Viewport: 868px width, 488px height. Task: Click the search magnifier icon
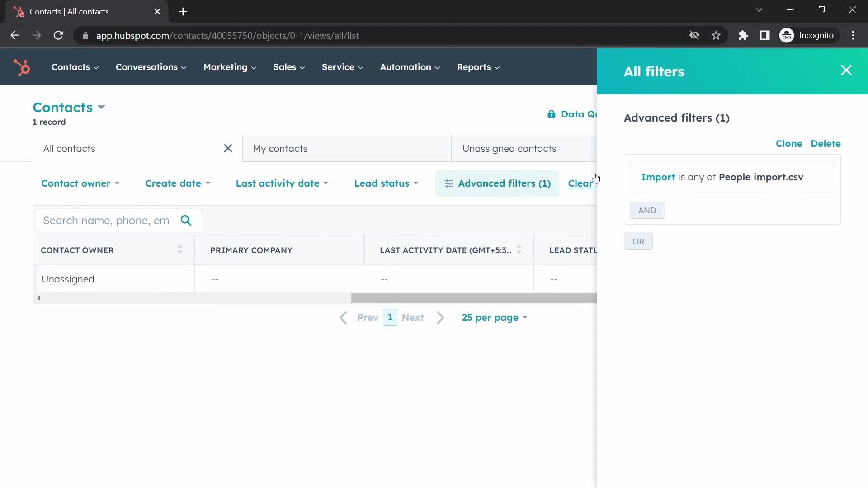(x=186, y=221)
